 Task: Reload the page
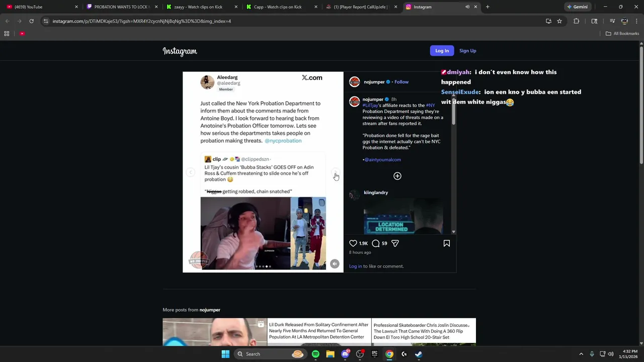point(31,21)
